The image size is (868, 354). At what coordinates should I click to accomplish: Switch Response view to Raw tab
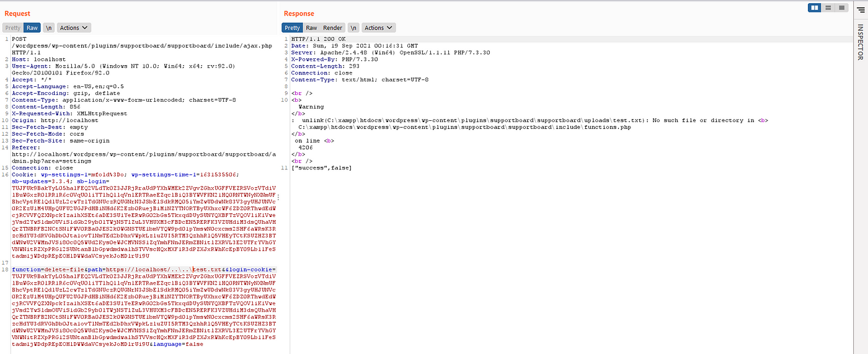coord(311,28)
